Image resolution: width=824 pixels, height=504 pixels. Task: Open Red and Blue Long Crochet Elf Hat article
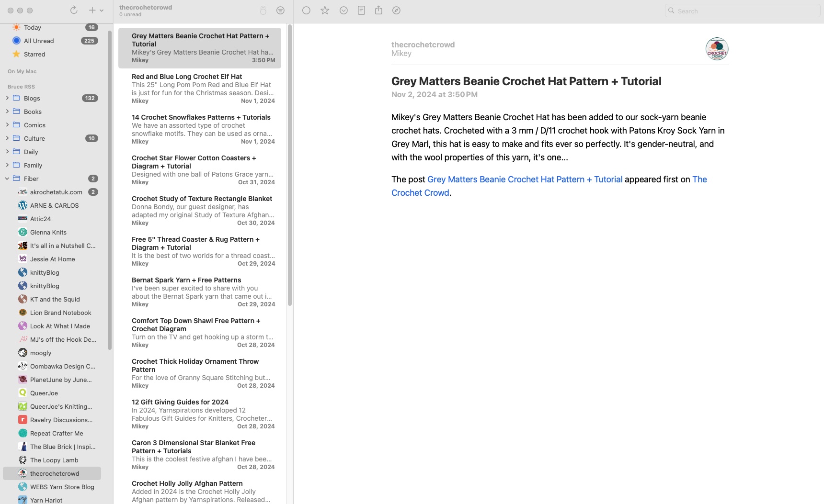pyautogui.click(x=200, y=89)
